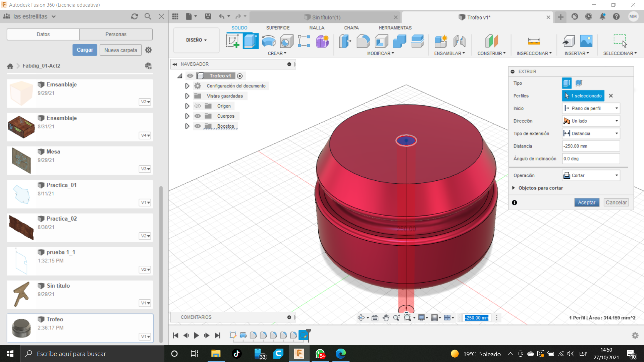
Task: Toggle visibility of Origen folder
Action: click(x=198, y=106)
